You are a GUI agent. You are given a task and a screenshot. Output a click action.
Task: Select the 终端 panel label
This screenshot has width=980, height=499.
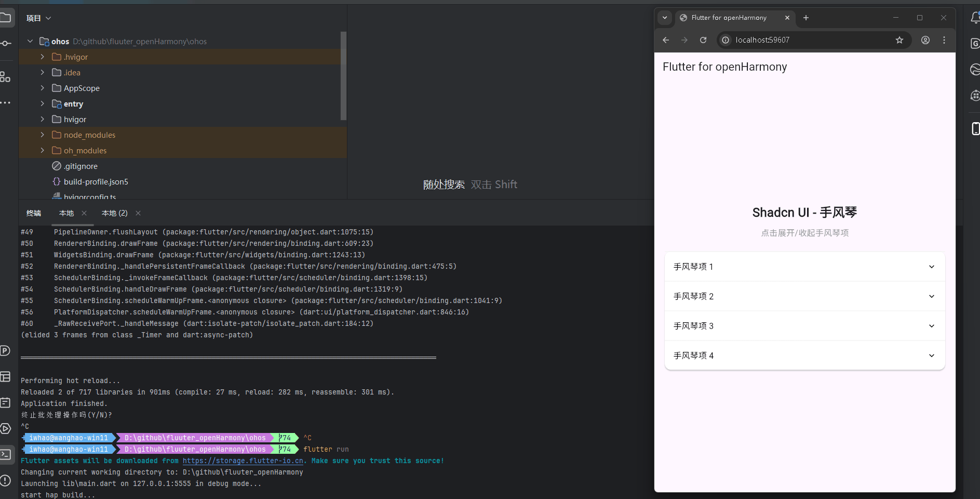(34, 213)
